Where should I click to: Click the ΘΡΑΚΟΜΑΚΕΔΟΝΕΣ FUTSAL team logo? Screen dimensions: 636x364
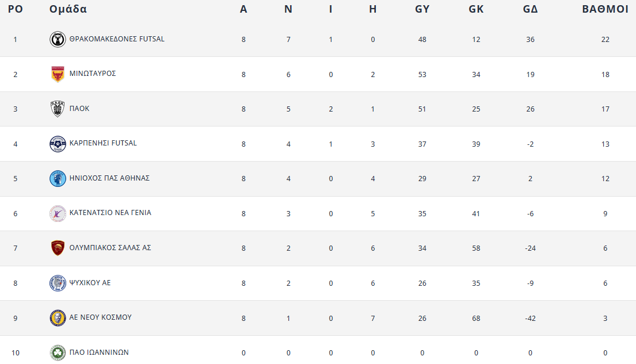pos(58,39)
